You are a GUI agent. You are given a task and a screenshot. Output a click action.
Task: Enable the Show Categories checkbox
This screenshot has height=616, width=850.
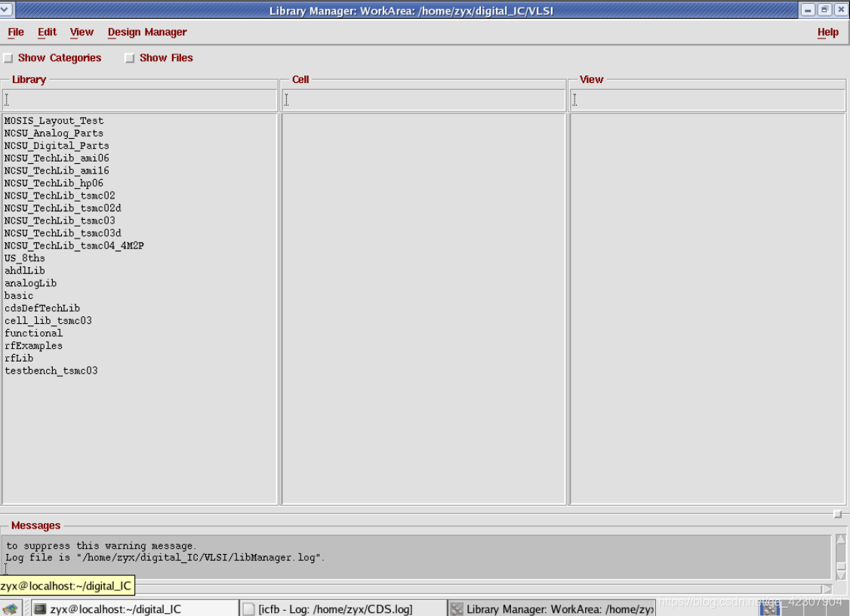pos(8,58)
